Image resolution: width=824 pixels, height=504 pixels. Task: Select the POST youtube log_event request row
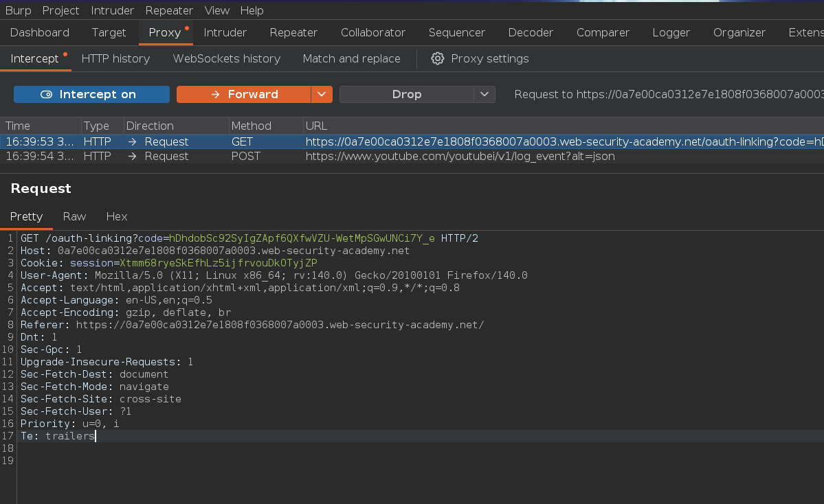(412, 157)
